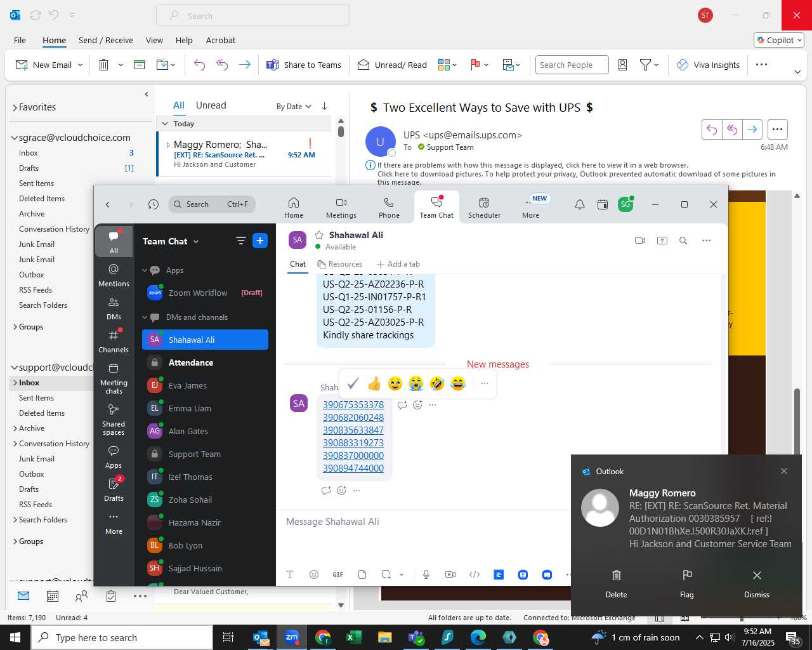
Task: Click the Message Shahawal Ali input box
Action: click(x=423, y=522)
